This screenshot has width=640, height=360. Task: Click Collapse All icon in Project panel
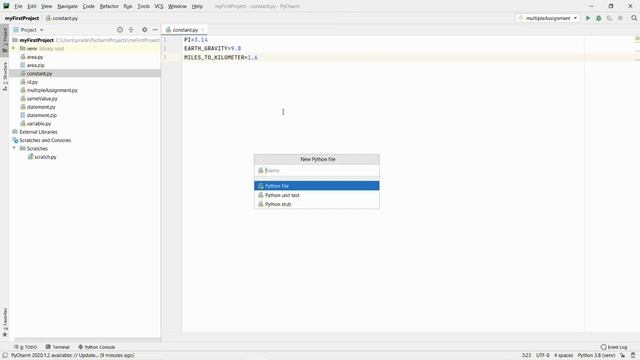point(131,30)
